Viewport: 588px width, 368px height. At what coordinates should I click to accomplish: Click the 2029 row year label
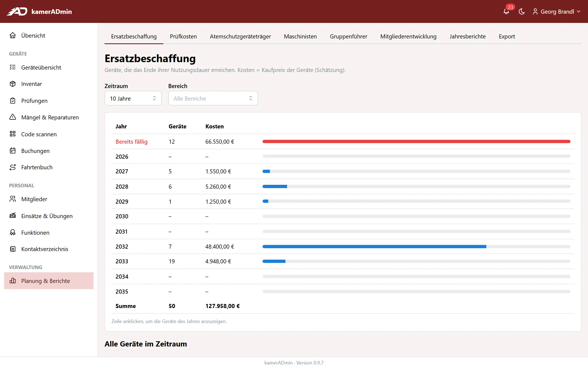click(122, 201)
